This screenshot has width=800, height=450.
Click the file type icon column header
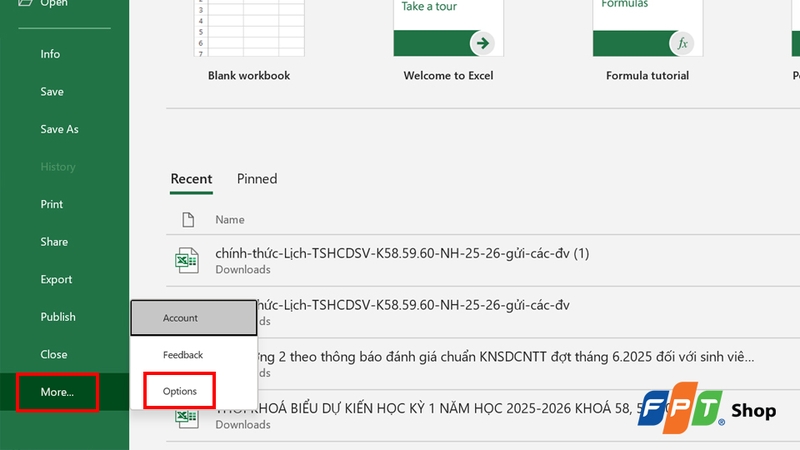point(188,220)
